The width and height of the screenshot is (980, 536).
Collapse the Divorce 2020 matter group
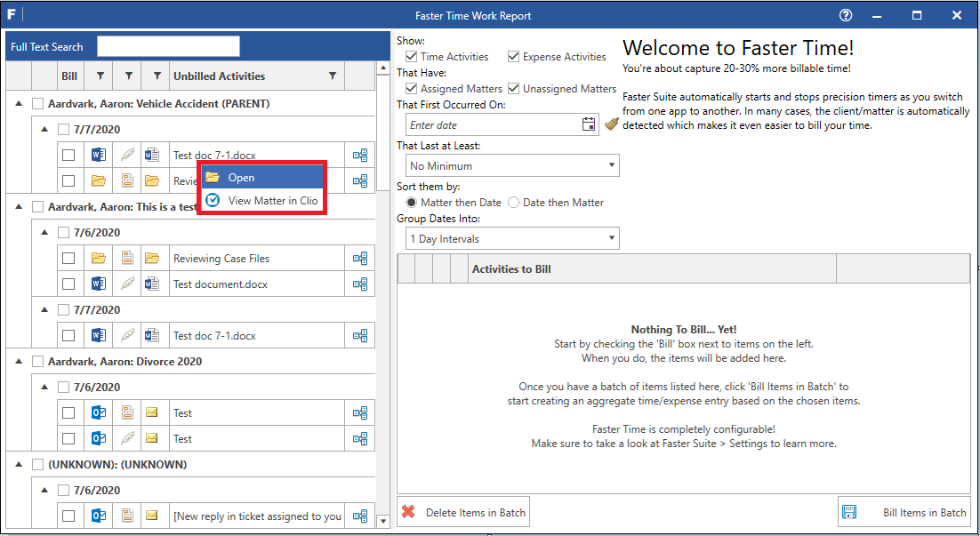19,362
